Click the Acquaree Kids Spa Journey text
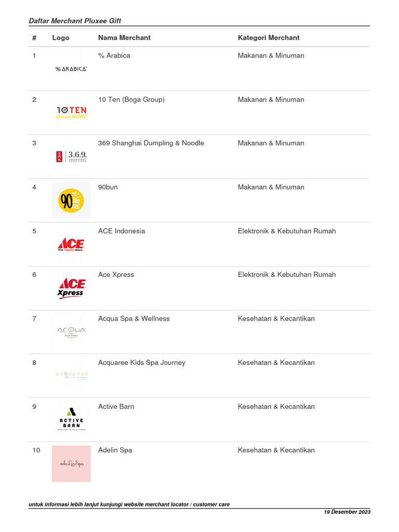 point(142,363)
